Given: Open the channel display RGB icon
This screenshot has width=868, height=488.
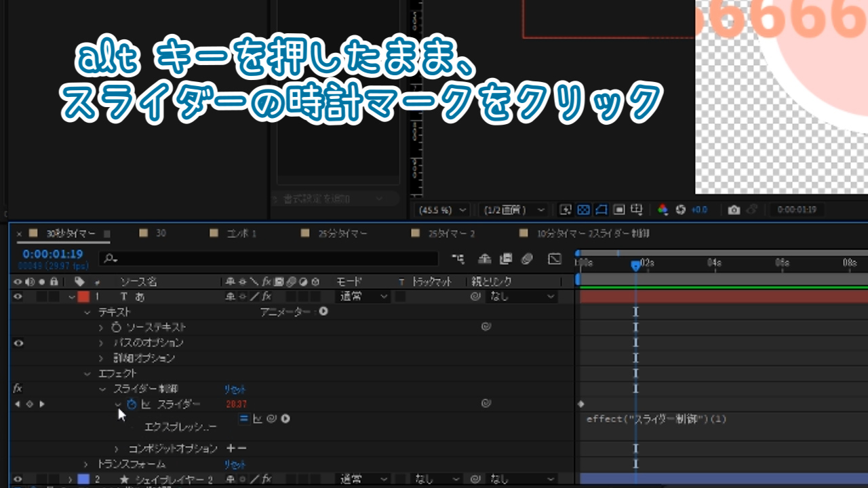Looking at the screenshot, I should coord(663,210).
